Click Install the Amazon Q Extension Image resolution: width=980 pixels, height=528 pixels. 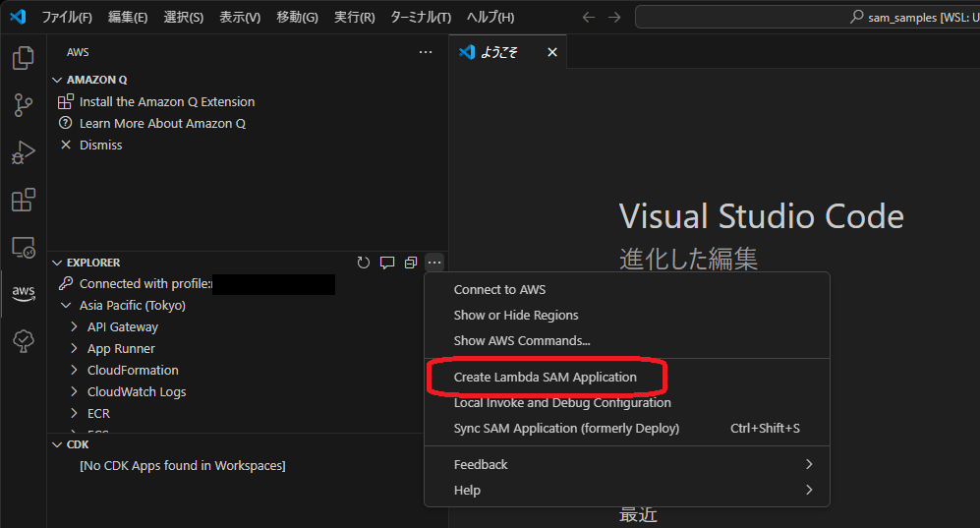tap(167, 101)
